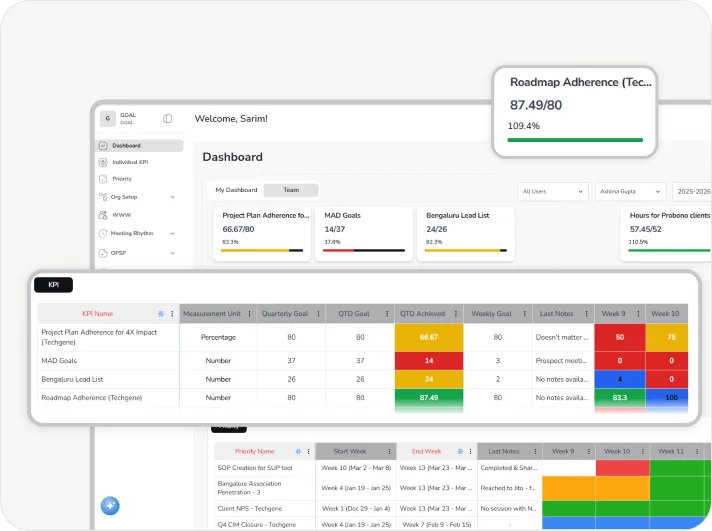Screen dimensions: 712x531
Task: Click the Individual KPI icon
Action: [x=103, y=162]
